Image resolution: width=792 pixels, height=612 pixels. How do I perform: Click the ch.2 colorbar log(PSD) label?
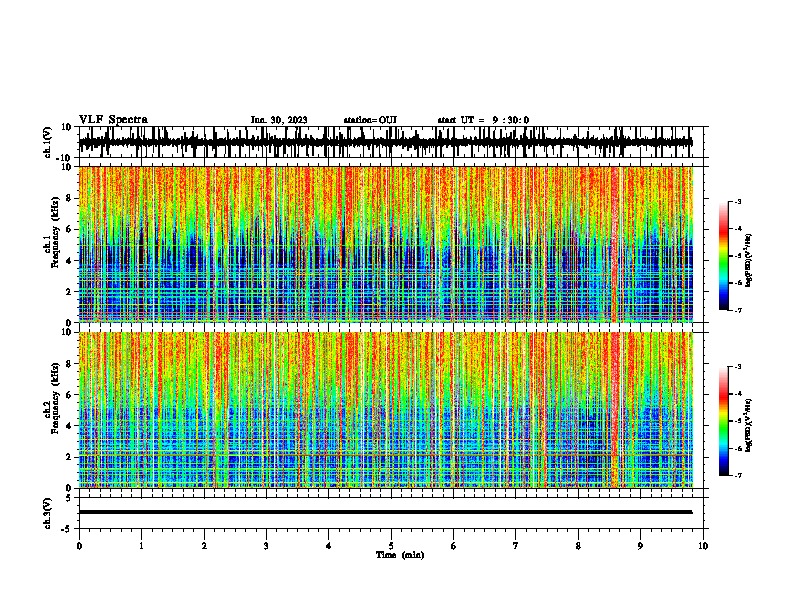pyautogui.click(x=749, y=425)
